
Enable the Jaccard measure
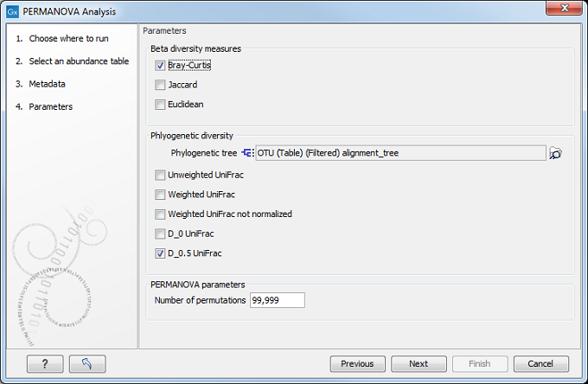pos(160,86)
